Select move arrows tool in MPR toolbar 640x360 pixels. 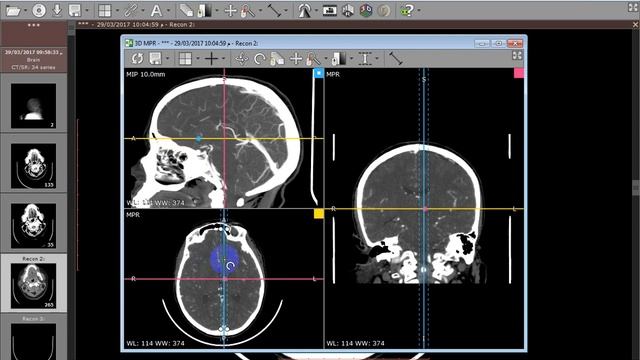pos(241,59)
